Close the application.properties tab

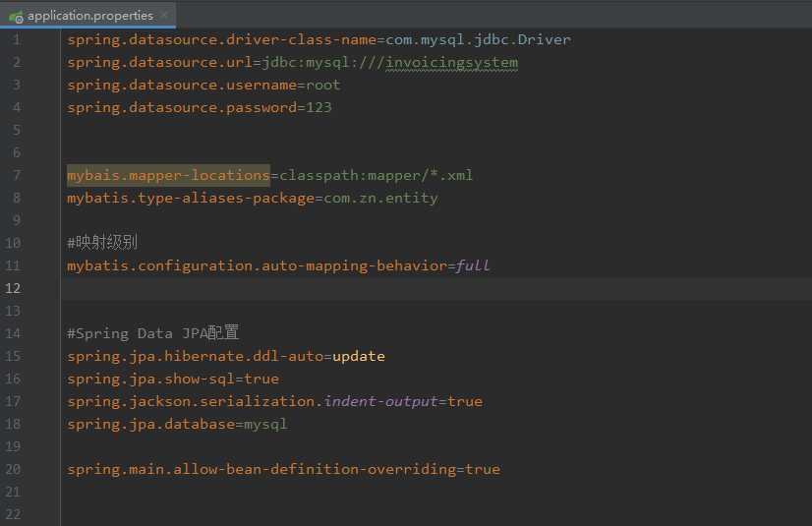(164, 15)
